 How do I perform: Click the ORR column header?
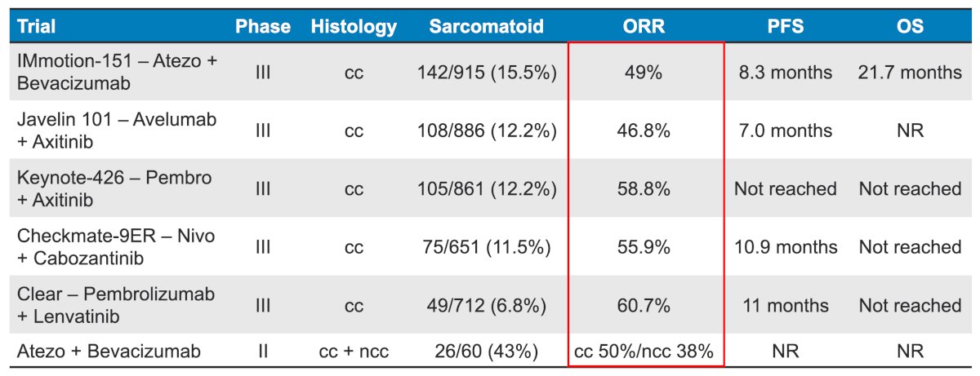[x=644, y=26]
